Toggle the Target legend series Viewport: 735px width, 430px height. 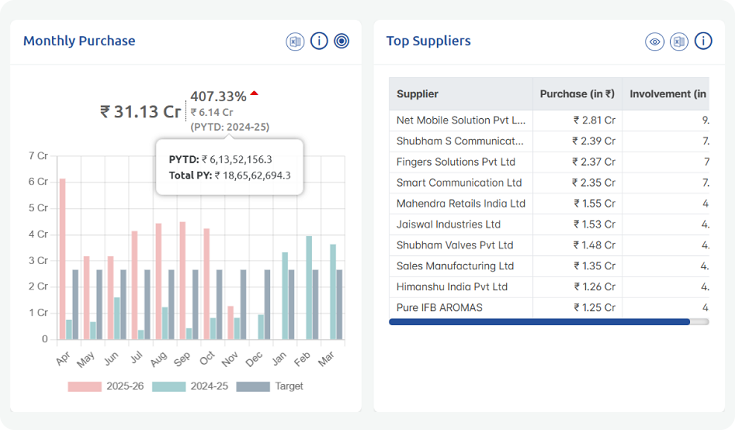pos(269,386)
